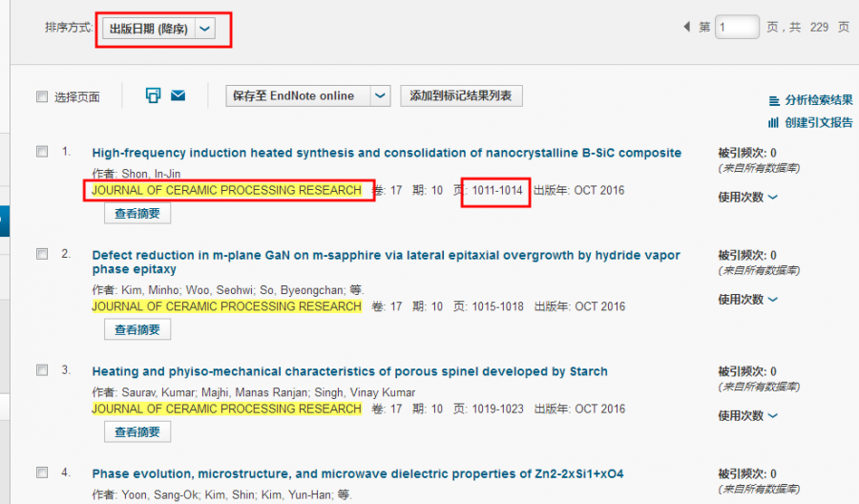859x504 pixels.
Task: Check the box for result 1
Action: coord(42,151)
